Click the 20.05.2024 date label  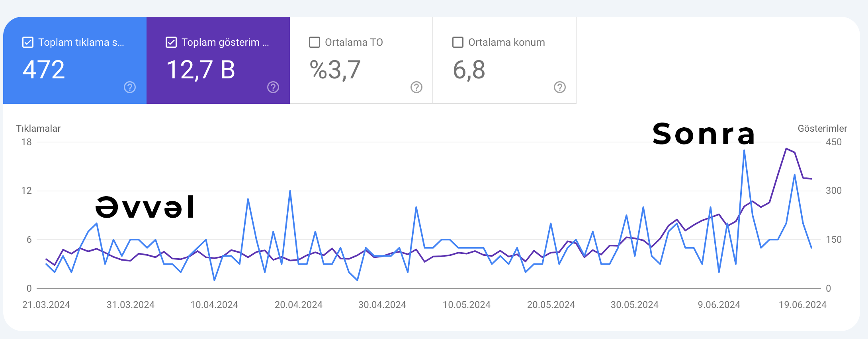[x=551, y=305]
